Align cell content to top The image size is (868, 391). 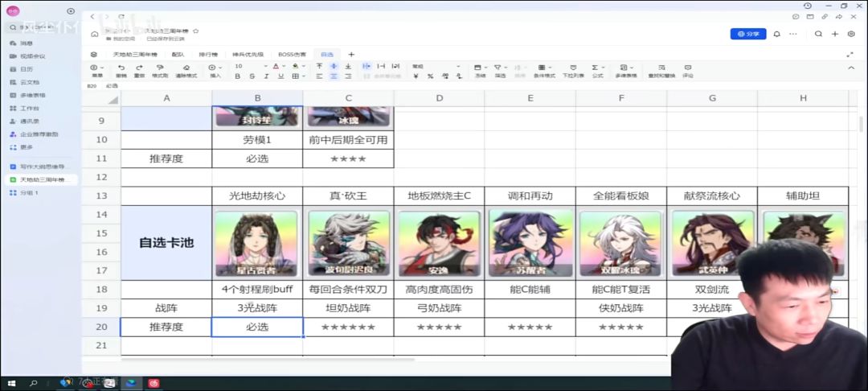point(319,66)
